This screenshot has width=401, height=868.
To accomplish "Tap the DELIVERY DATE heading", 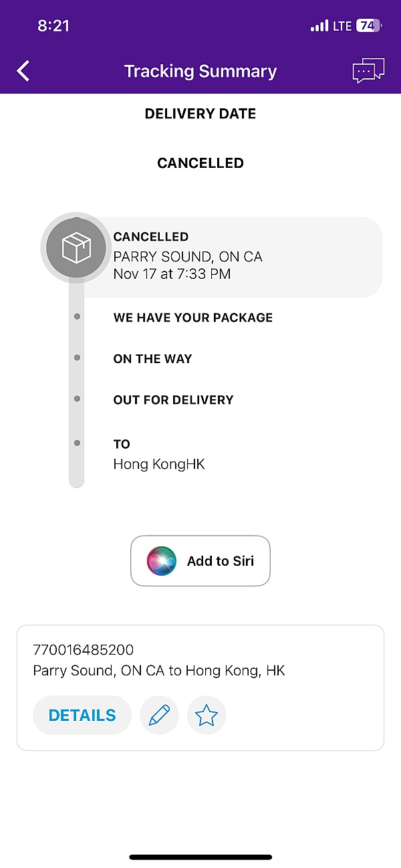I will coord(200,114).
